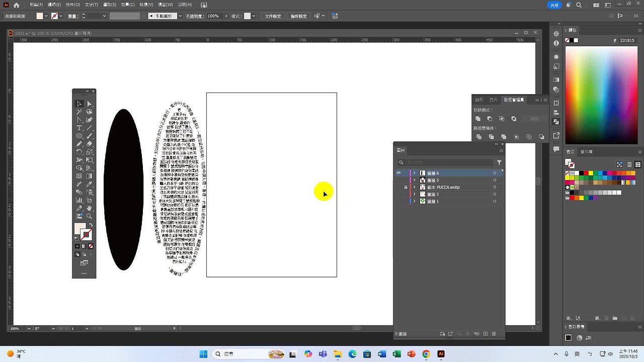Viewport: 644px width, 362px height.
Task: Select the Ellipse tool
Action: click(79, 136)
